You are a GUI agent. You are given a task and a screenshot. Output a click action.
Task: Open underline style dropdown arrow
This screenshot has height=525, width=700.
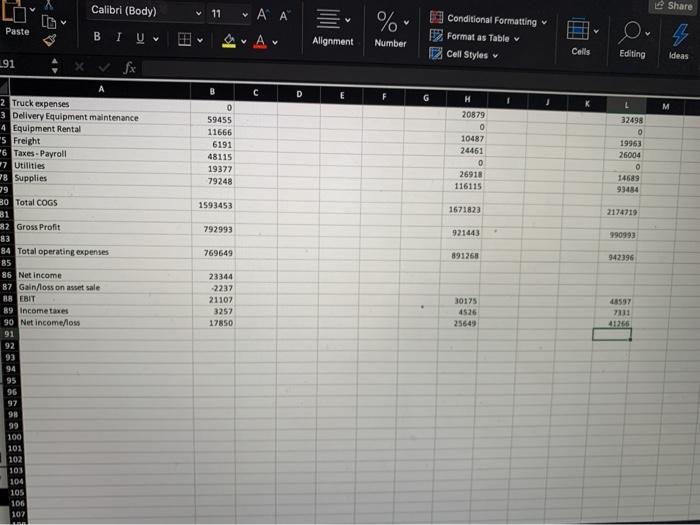tap(156, 39)
